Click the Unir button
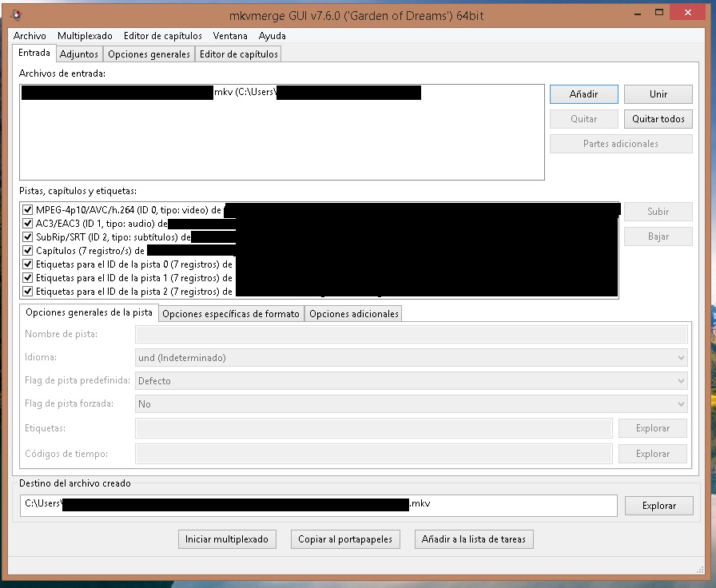The image size is (716, 588). pyautogui.click(x=658, y=94)
